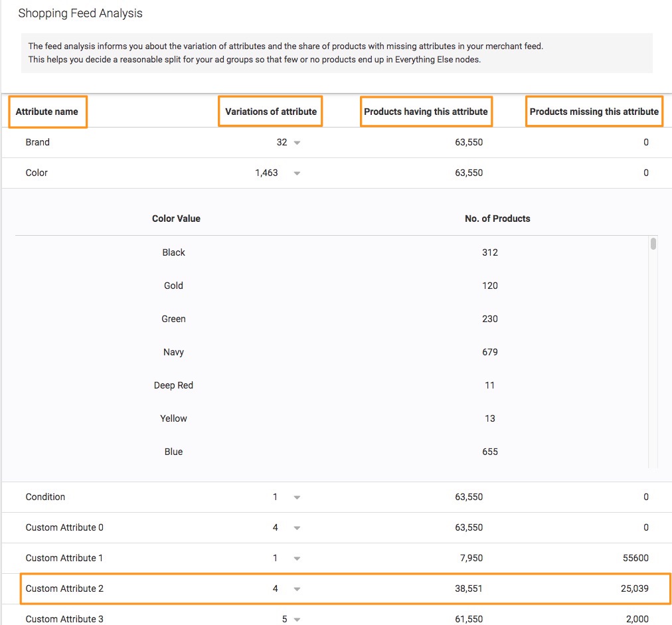Click the color values list scrollbar
Viewport: 672px width, 625px height.
click(653, 244)
